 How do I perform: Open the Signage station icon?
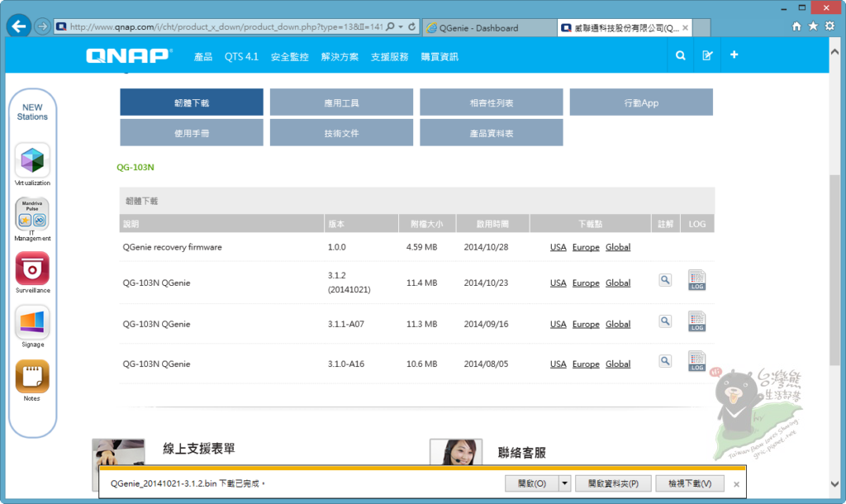(x=32, y=322)
